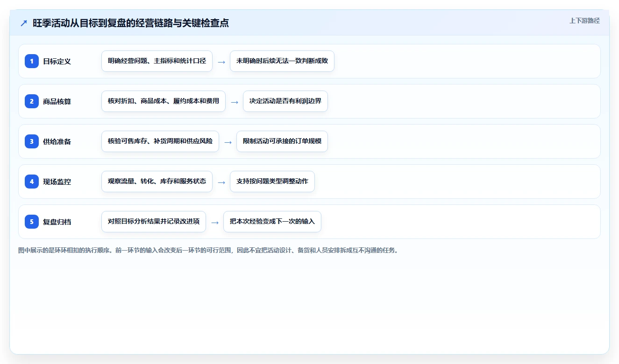
Task: Select step number badge 1 for 目标定义
Action: tap(32, 61)
